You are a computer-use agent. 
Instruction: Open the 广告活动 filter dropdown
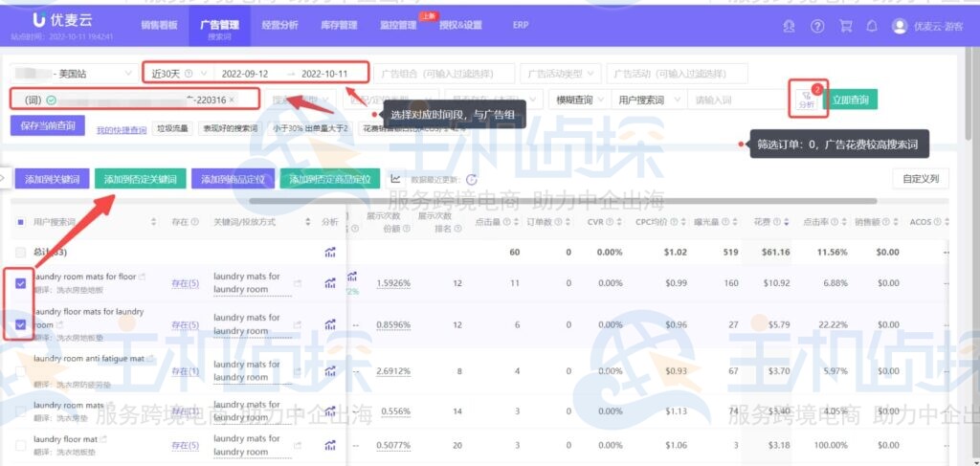(x=677, y=74)
